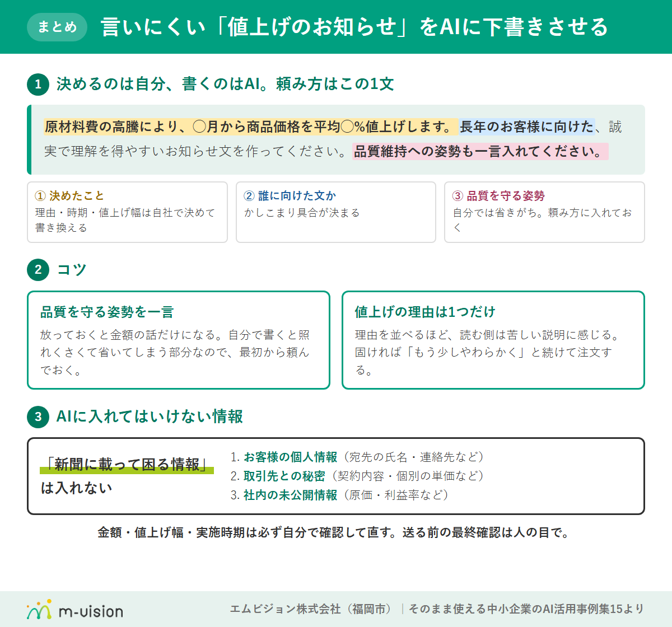Click the text 自分では省きがち。頼み方に入れておく

click(x=542, y=220)
